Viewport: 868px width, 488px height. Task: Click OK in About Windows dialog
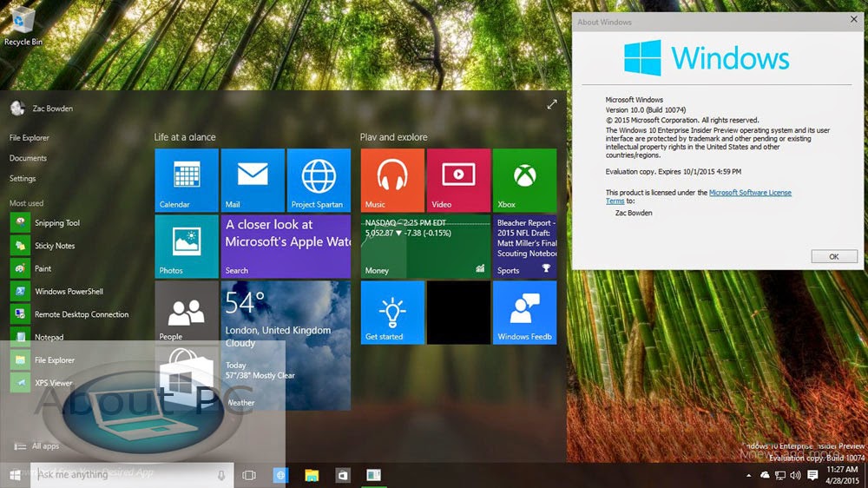[834, 256]
